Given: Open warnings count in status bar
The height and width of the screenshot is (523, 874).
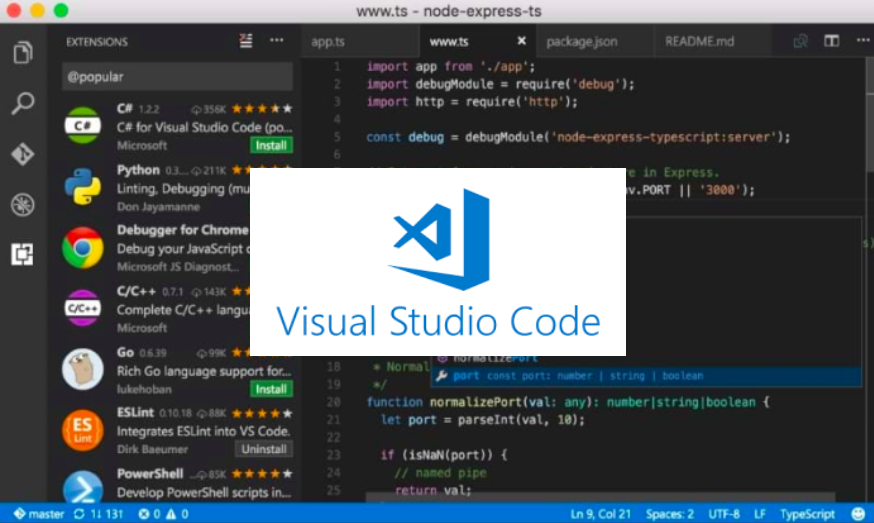Looking at the screenshot, I should coord(177,514).
